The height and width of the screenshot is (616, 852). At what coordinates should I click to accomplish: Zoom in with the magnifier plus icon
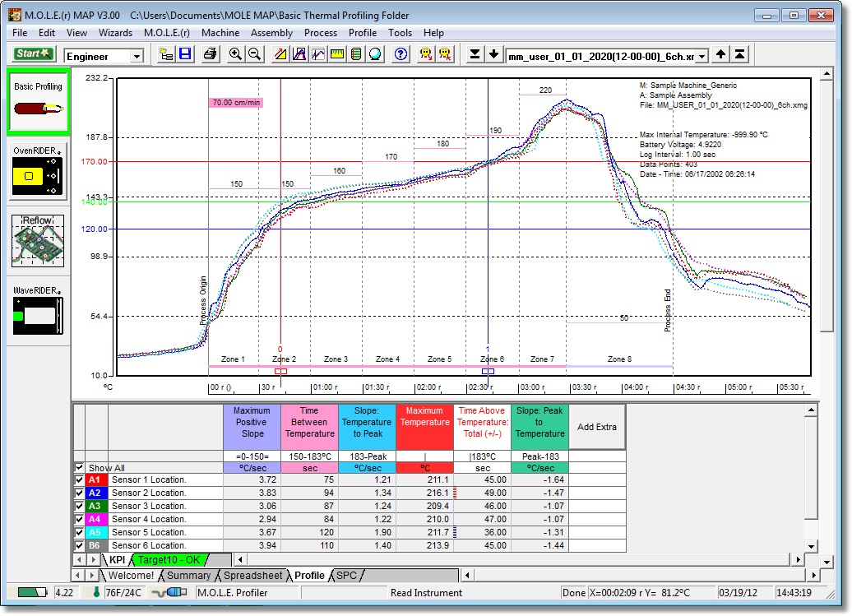pyautogui.click(x=234, y=53)
